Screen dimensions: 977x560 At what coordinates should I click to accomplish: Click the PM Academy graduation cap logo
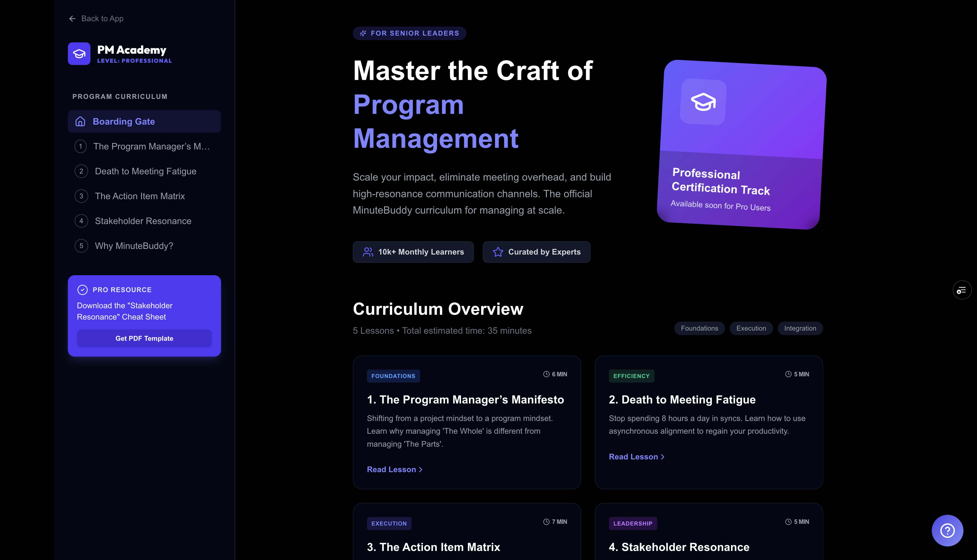pyautogui.click(x=79, y=54)
